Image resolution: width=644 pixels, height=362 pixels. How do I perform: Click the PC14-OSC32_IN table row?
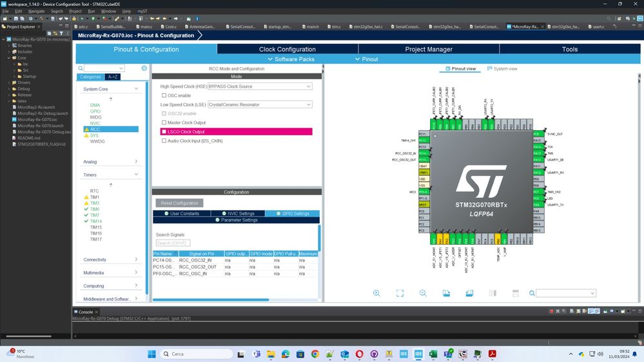tap(236, 260)
